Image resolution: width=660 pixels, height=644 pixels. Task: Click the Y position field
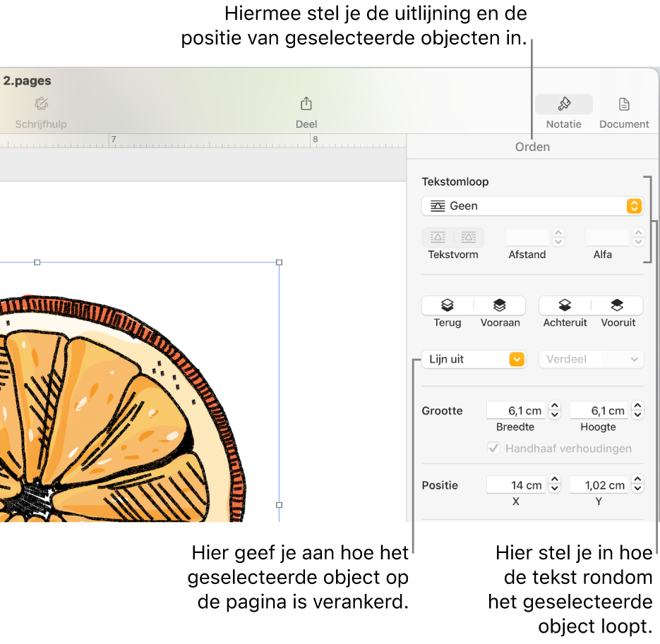point(599,485)
